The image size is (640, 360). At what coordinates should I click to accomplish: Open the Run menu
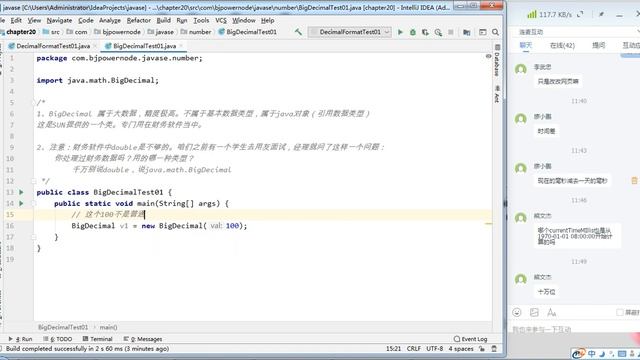pos(182,20)
